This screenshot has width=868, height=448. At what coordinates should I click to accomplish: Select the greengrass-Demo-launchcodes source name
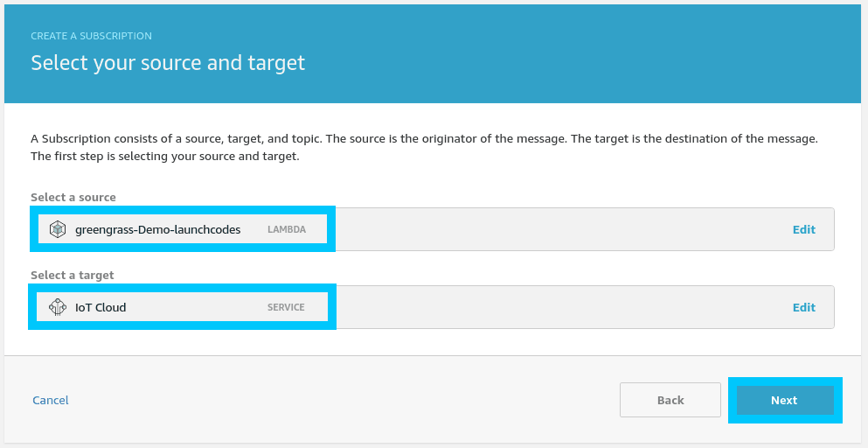[157, 229]
